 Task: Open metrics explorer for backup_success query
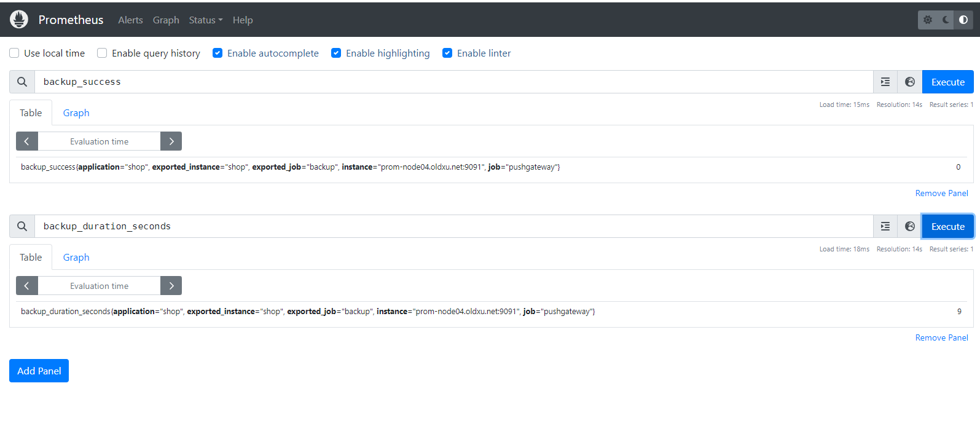click(910, 82)
